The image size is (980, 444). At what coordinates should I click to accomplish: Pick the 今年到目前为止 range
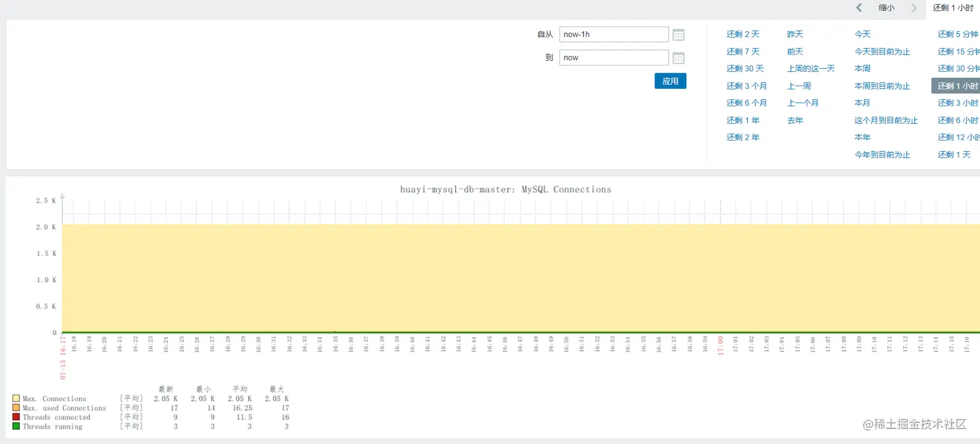click(882, 154)
